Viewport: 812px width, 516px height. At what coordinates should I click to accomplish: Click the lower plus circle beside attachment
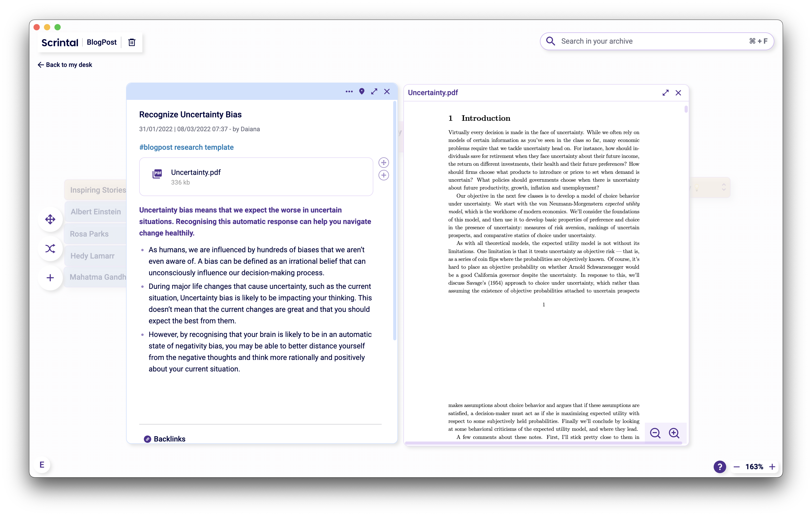[384, 175]
